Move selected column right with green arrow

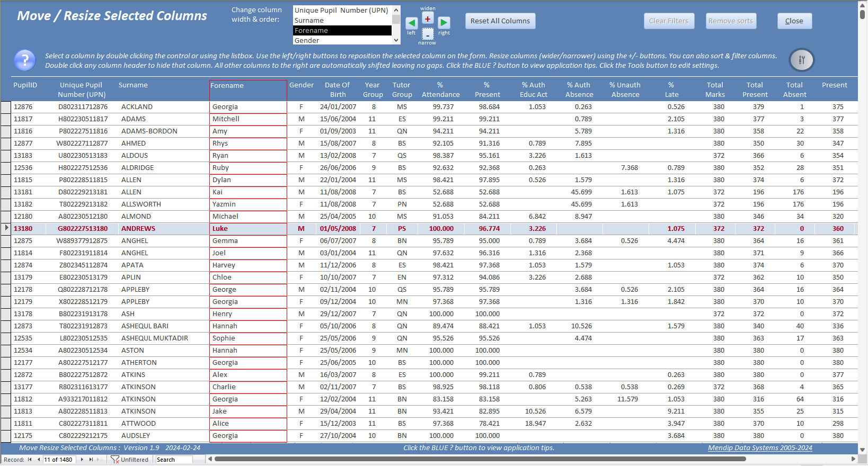point(444,23)
